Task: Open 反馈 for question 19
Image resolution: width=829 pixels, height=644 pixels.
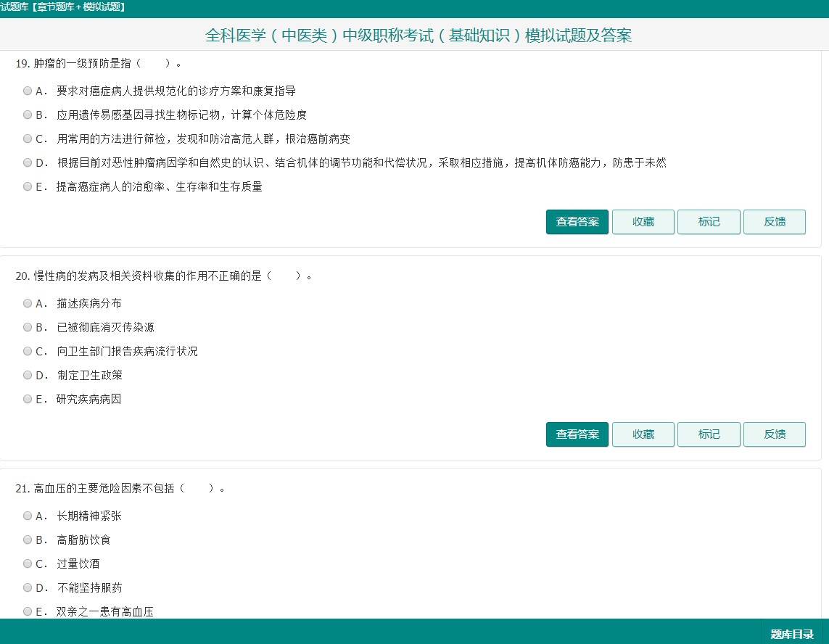Action: pos(775,222)
